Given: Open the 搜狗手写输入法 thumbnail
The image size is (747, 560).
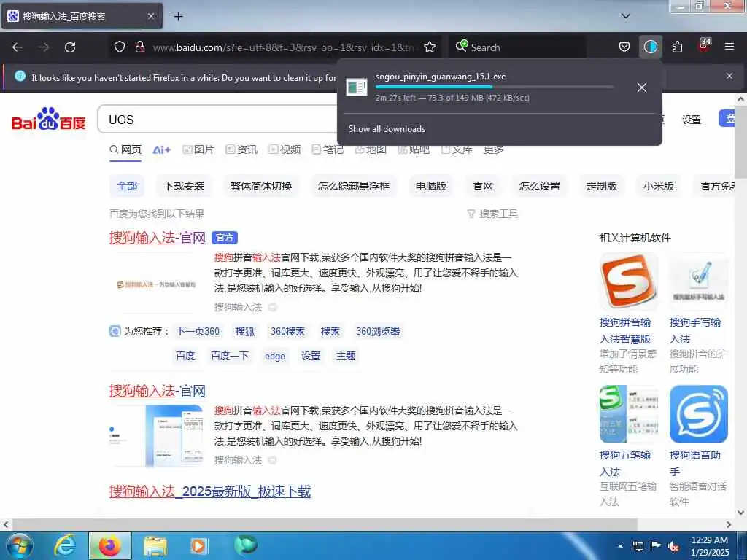Looking at the screenshot, I should pos(698,281).
